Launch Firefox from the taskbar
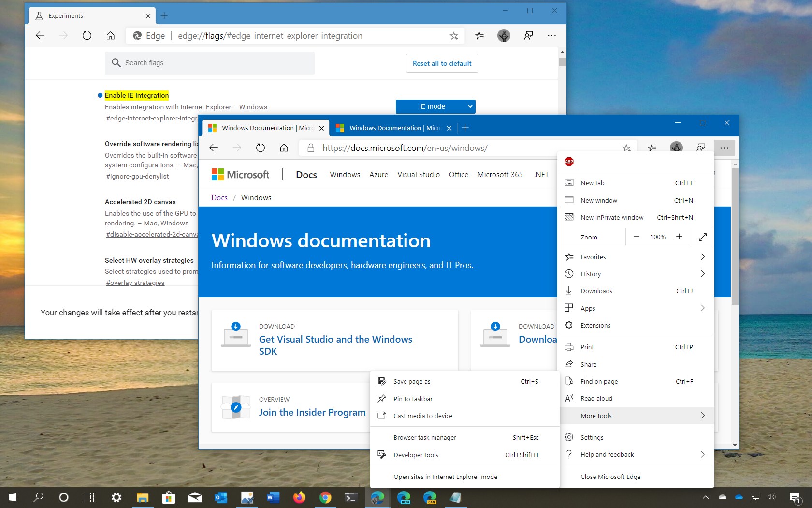Image resolution: width=812 pixels, height=508 pixels. [299, 497]
